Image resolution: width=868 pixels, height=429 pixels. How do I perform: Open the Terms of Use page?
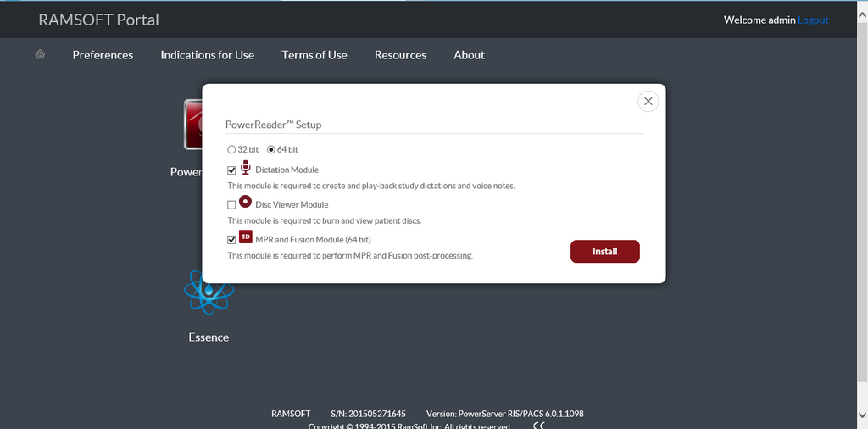[314, 55]
